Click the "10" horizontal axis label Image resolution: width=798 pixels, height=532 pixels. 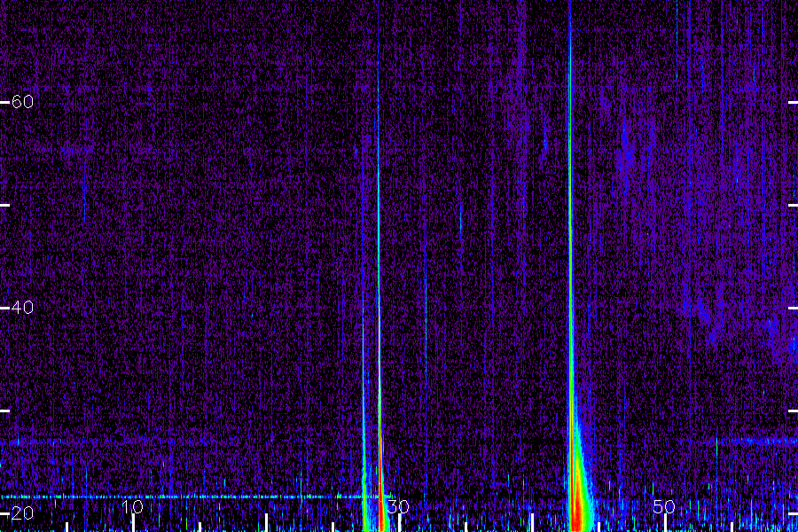132,506
